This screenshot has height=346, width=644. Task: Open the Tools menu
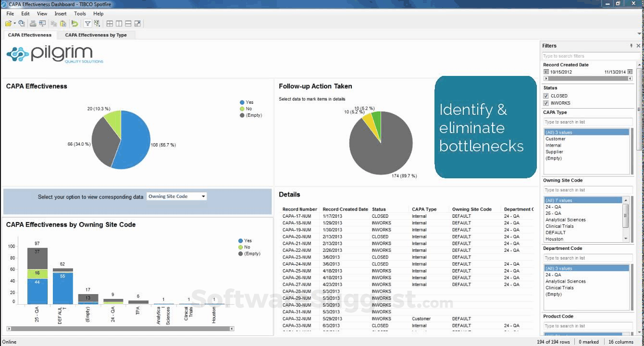(79, 13)
